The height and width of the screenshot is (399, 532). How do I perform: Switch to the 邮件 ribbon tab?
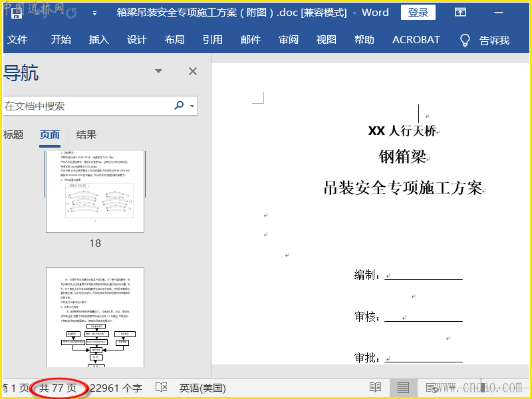click(251, 40)
